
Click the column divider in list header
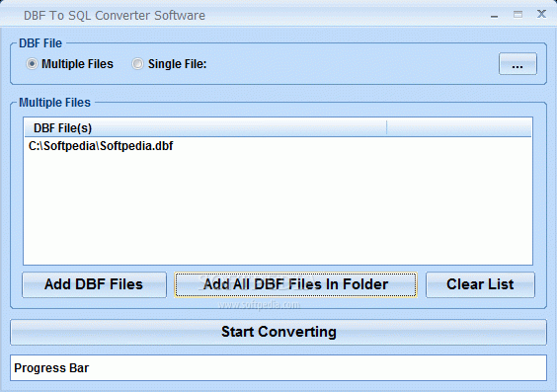(x=386, y=127)
